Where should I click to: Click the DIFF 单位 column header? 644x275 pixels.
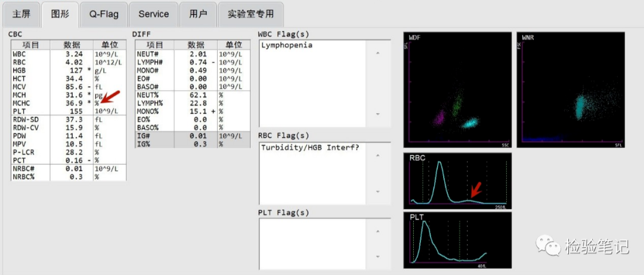tap(234, 45)
